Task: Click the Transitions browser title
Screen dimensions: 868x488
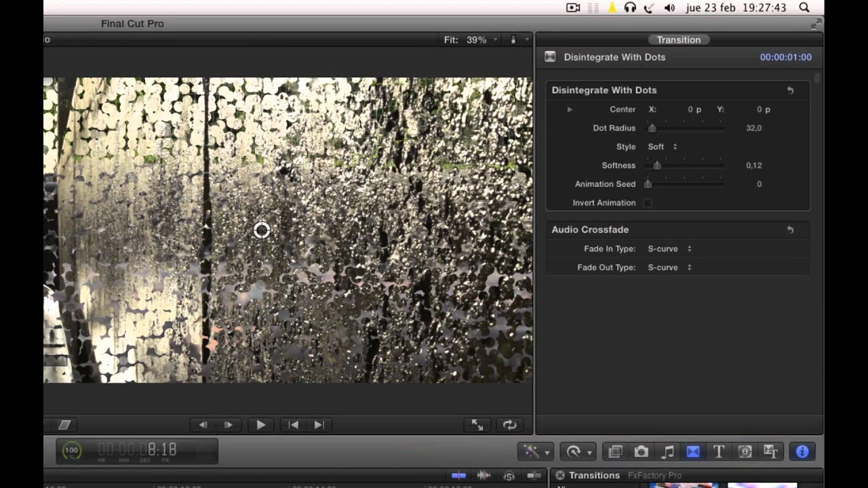Action: pos(594,475)
